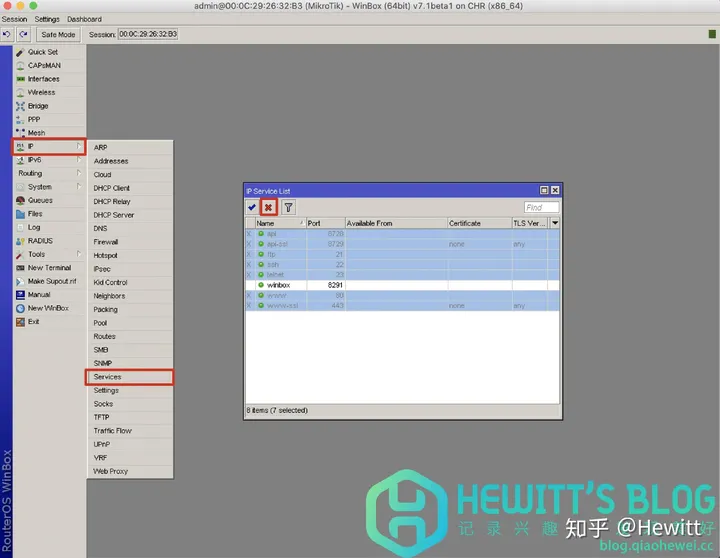The image size is (720, 558).
Task: Click the Session address field
Action: (148, 34)
